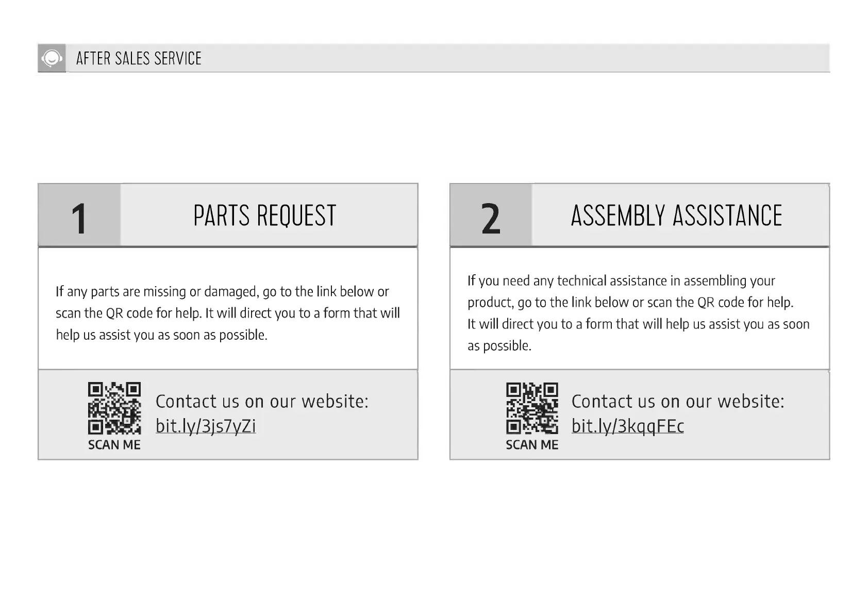Click the line starting 'If any parts are missing'
868x614 pixels.
click(222, 292)
